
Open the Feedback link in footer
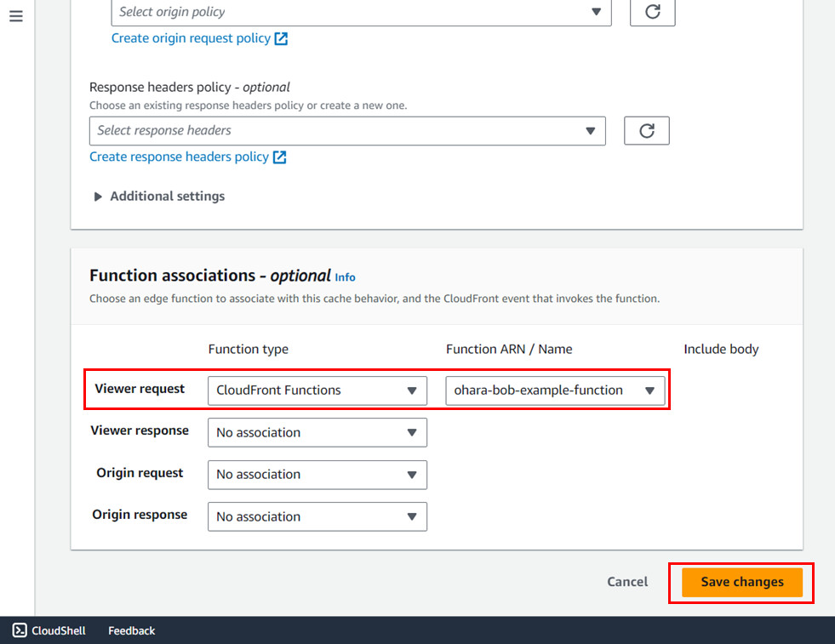[x=131, y=630]
